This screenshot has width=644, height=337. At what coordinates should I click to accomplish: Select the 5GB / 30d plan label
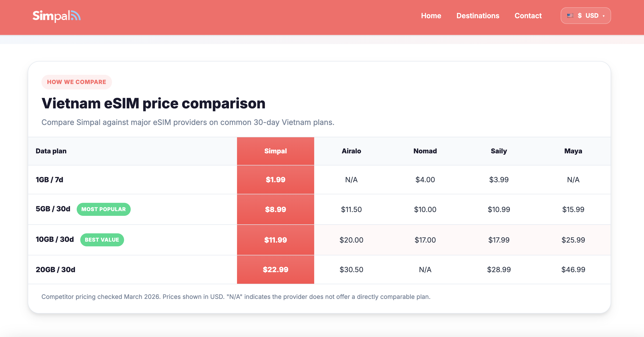53,209
